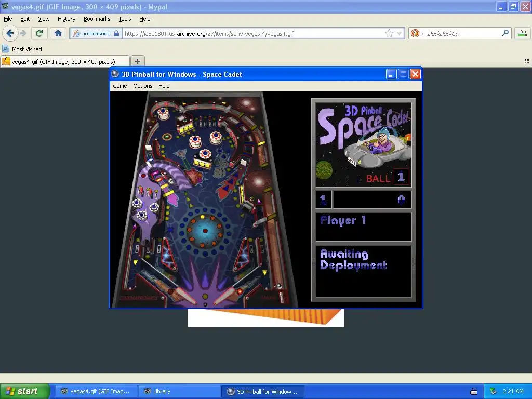
Task: Reload the page with the refresh icon
Action: (x=39, y=33)
